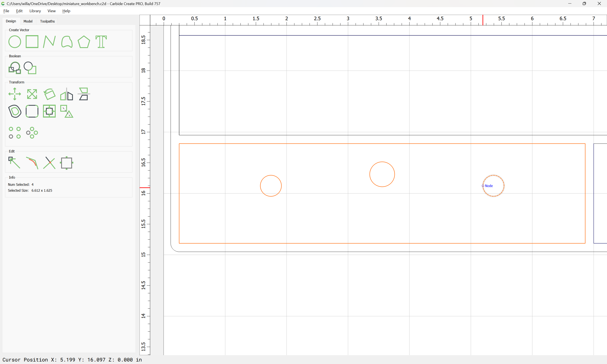Open the Scale transform tool
The height and width of the screenshot is (364, 607).
32,94
